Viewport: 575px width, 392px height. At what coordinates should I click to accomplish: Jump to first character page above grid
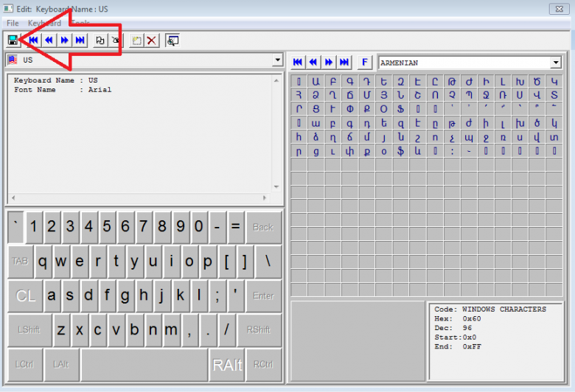coord(298,63)
